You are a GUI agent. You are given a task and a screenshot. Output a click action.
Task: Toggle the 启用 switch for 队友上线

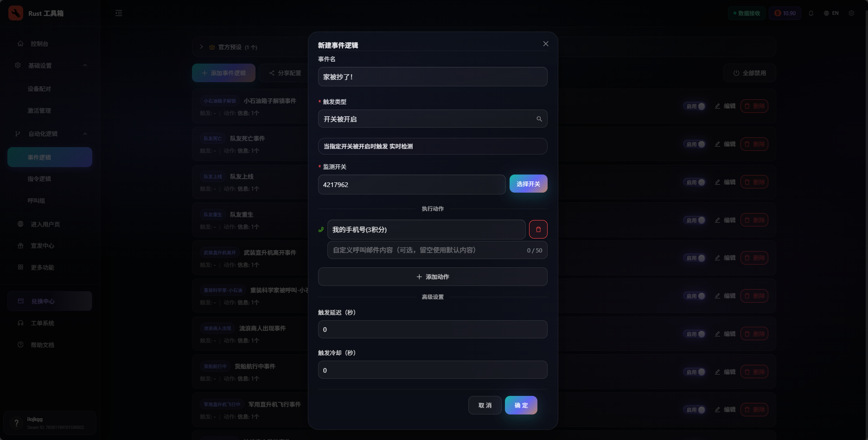695,182
